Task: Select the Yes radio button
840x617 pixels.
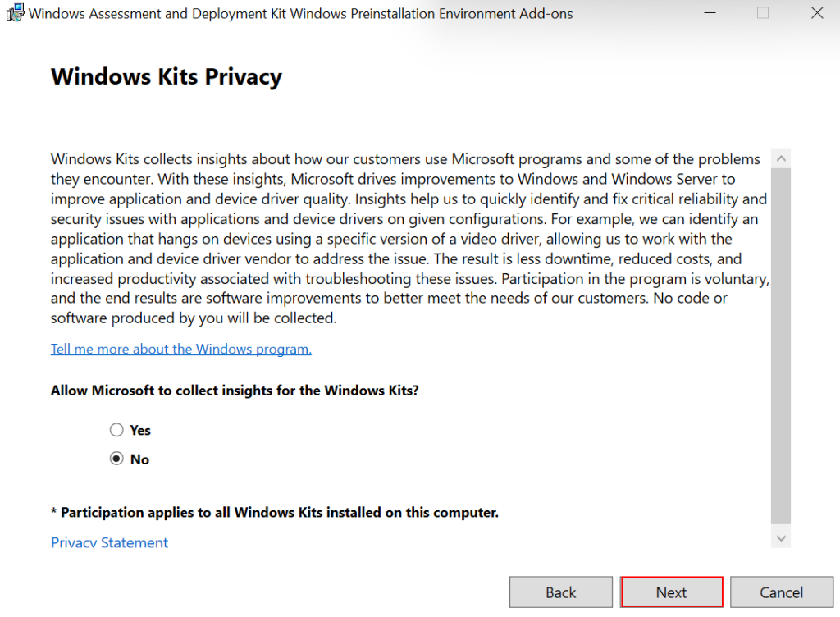Action: 116,430
